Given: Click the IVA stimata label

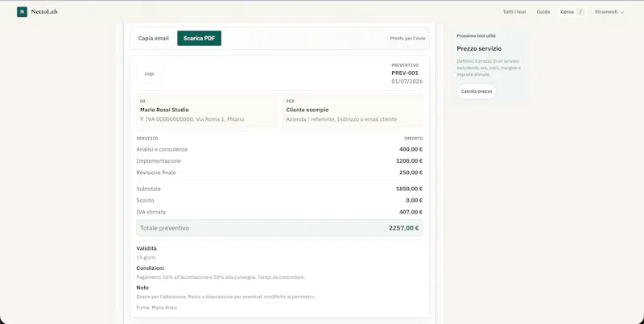Looking at the screenshot, I should click(x=151, y=212).
